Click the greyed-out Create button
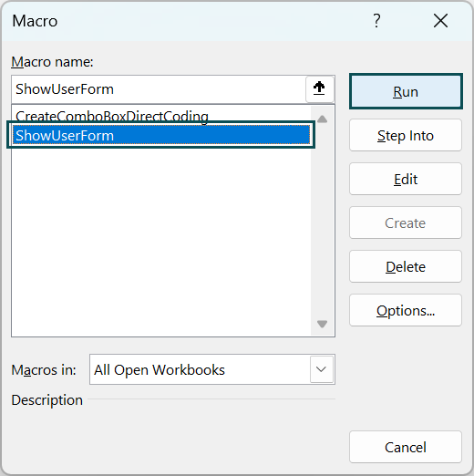The height and width of the screenshot is (476, 474). 406,222
